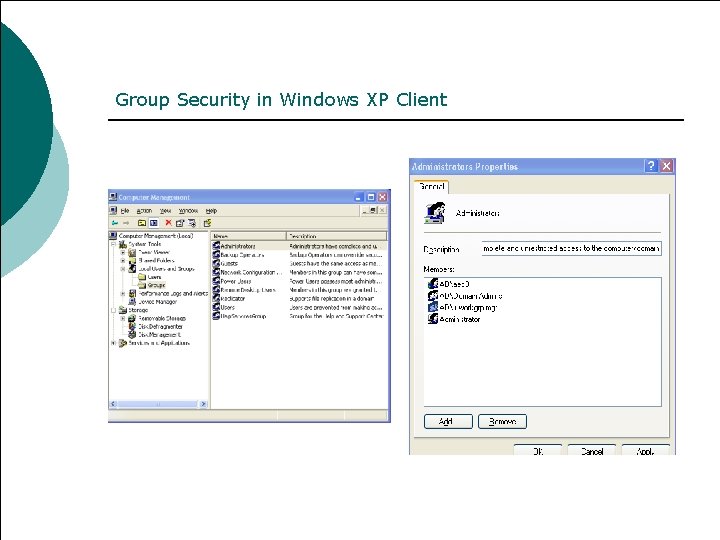Click the Add button in Administrators Properties
This screenshot has height=540, width=720.
point(448,422)
